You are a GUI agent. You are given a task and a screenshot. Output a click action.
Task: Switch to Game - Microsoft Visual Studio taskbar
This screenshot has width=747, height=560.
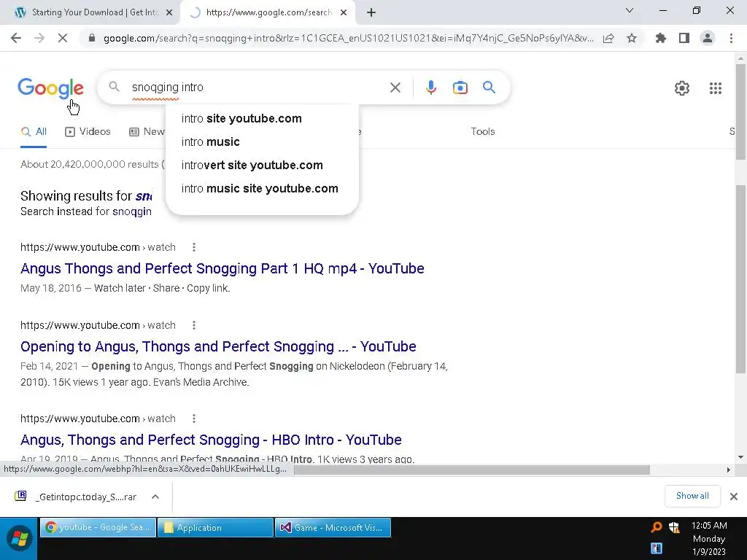[x=333, y=528]
